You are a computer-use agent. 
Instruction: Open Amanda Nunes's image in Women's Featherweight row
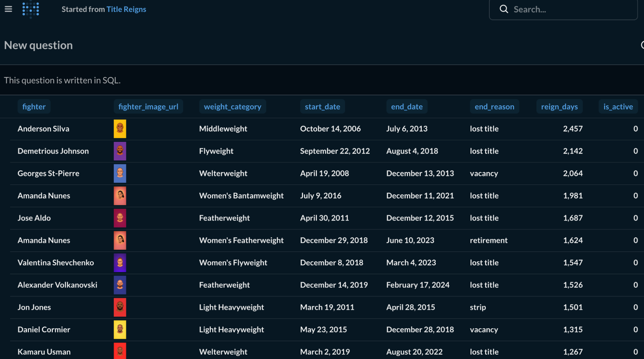[x=120, y=240]
